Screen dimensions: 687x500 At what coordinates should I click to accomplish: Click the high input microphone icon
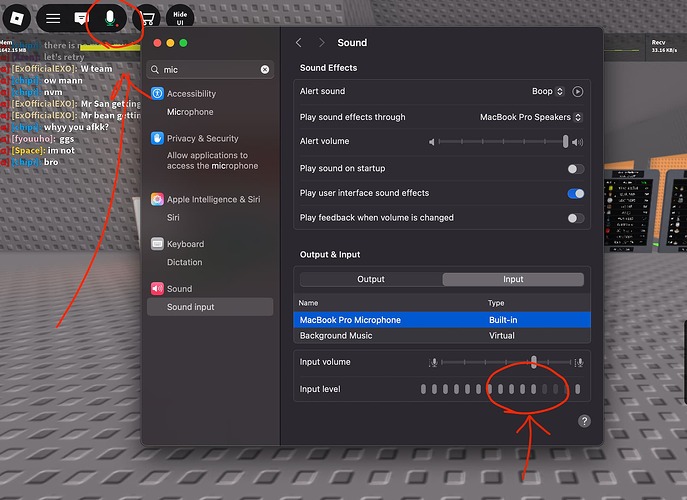tap(579, 362)
